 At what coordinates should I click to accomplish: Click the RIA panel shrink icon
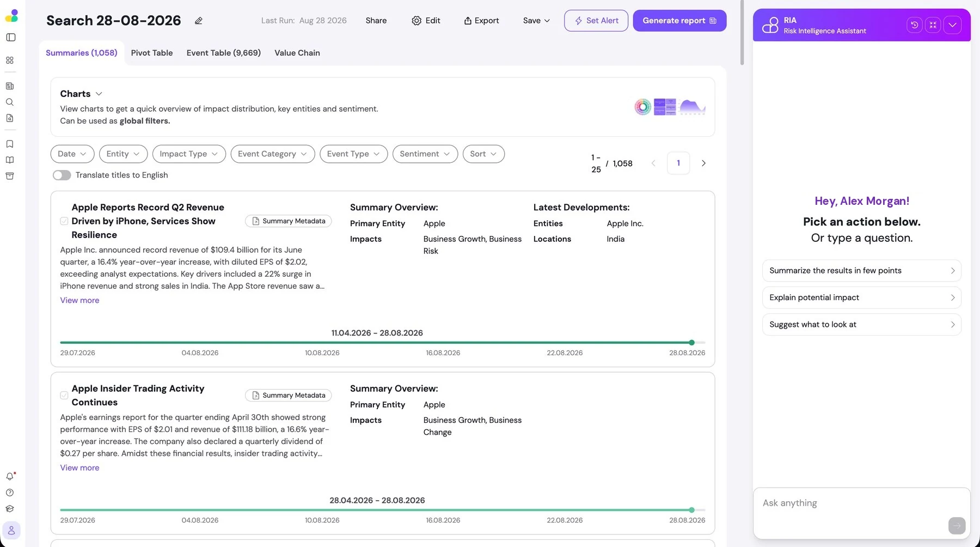pyautogui.click(x=933, y=25)
